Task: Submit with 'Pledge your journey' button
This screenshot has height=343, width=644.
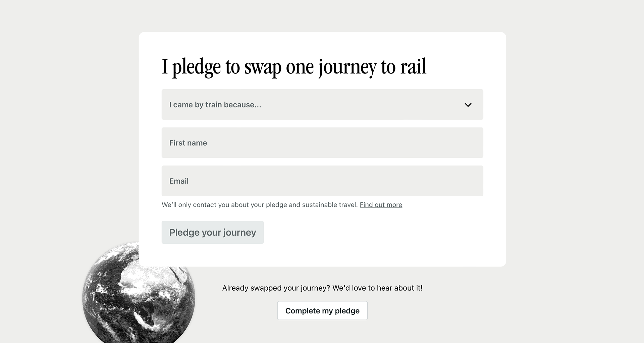Action: pos(213,232)
